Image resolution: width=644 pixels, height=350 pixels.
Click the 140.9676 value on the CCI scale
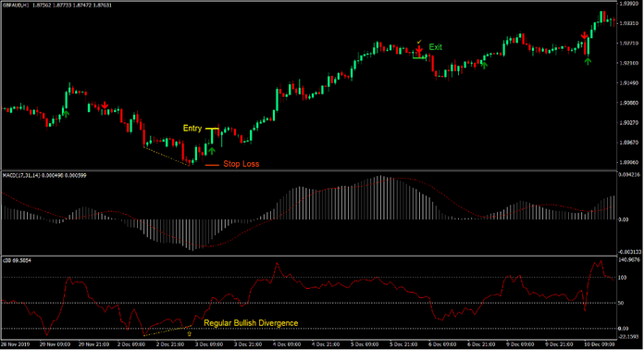(629, 259)
